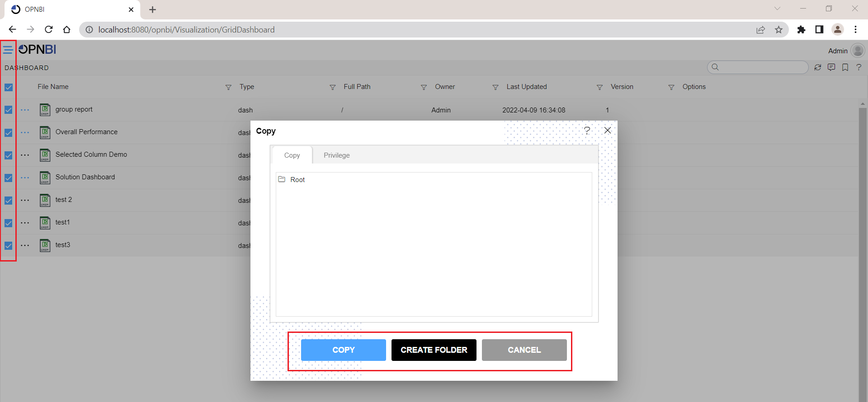Switch to the Privilege tab

click(x=337, y=155)
